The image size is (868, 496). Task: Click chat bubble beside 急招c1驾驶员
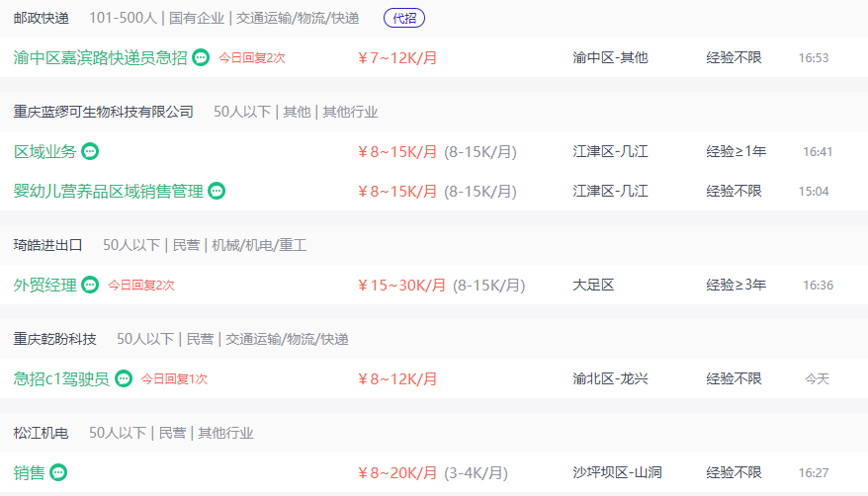(124, 378)
